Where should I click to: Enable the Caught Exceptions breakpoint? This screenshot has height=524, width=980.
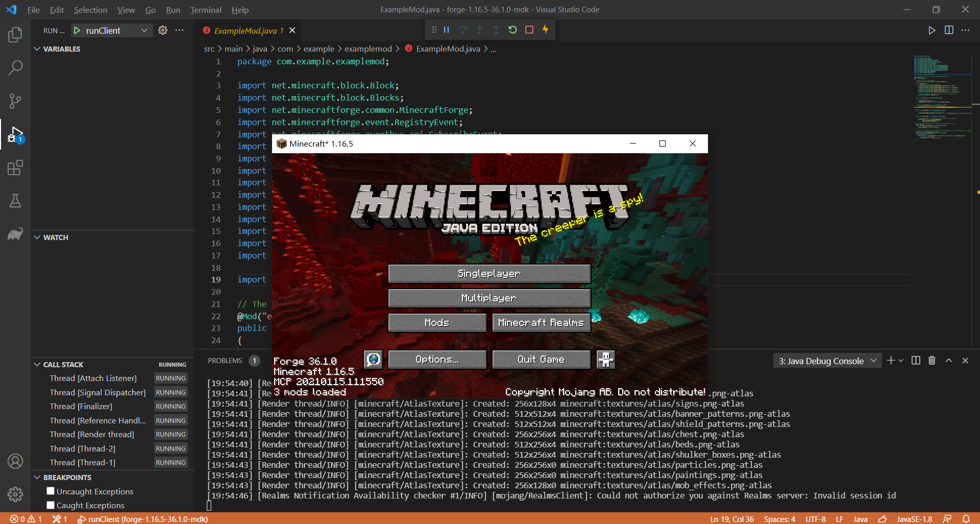[x=51, y=505]
